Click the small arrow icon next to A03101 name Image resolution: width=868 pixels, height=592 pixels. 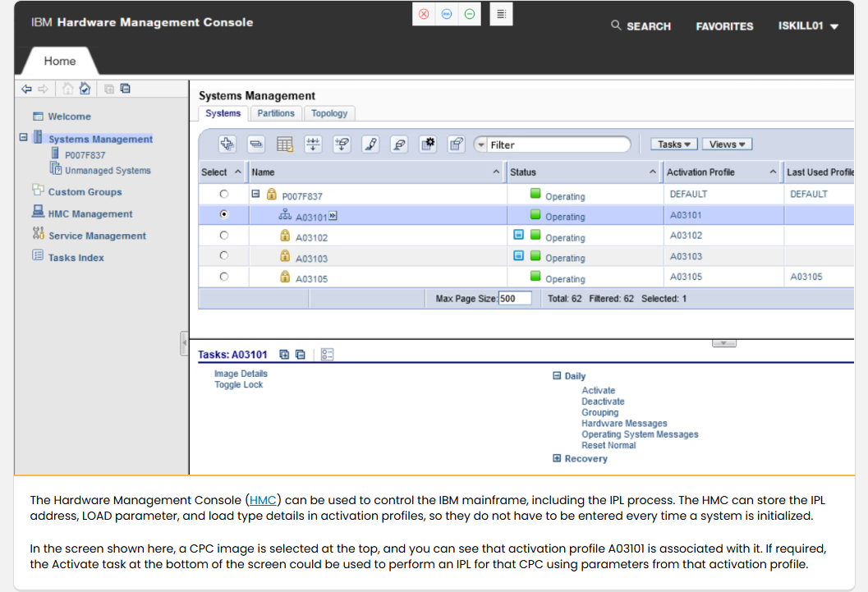pyautogui.click(x=333, y=216)
